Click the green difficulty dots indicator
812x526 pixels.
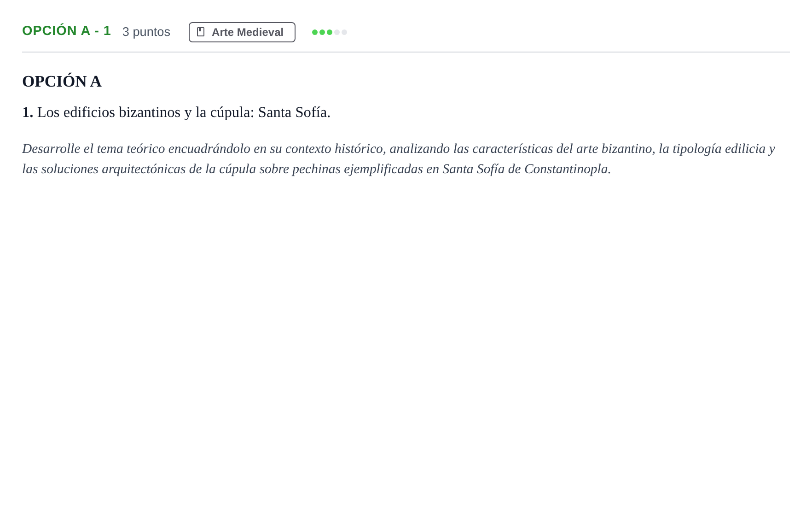(x=330, y=32)
